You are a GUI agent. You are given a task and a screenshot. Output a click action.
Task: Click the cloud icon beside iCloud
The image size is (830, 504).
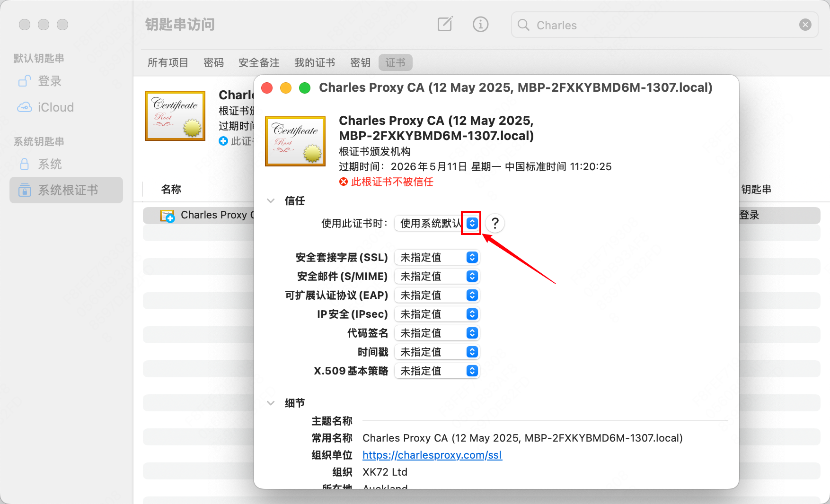(x=25, y=107)
